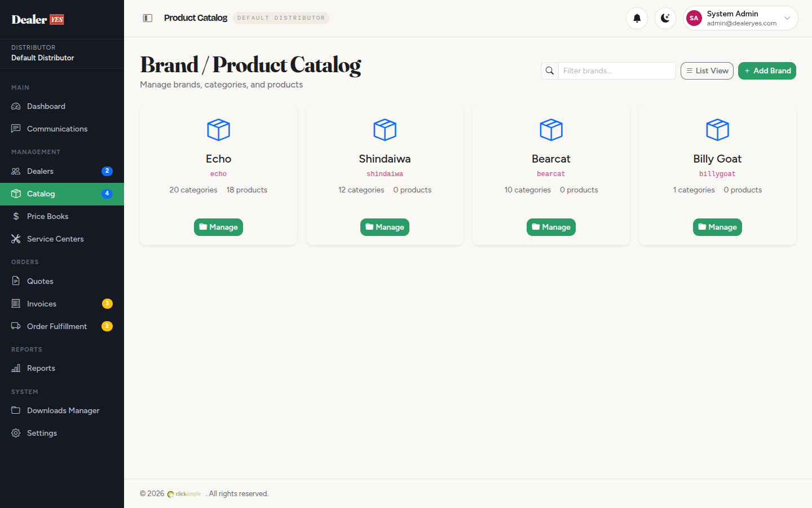
Task: Click the Add Brand button
Action: click(767, 71)
